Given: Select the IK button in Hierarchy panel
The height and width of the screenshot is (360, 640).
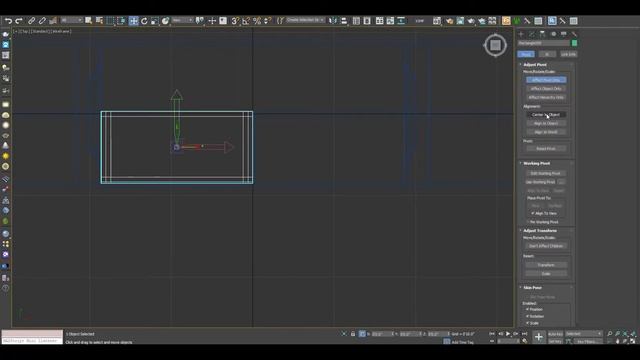Looking at the screenshot, I should click(x=547, y=54).
